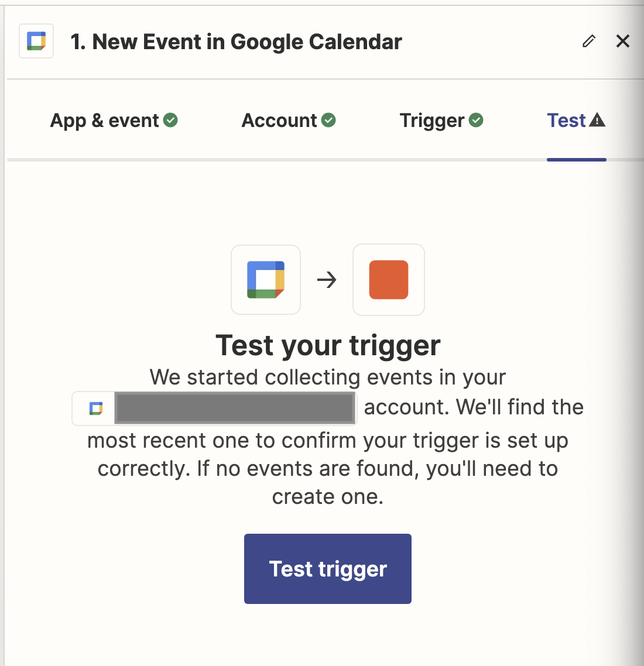
Task: Click the green checkmark beside Trigger
Action: pos(477,121)
